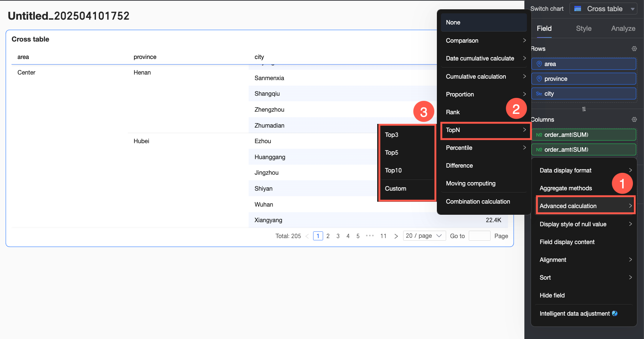Select the area field in Rows

point(584,64)
